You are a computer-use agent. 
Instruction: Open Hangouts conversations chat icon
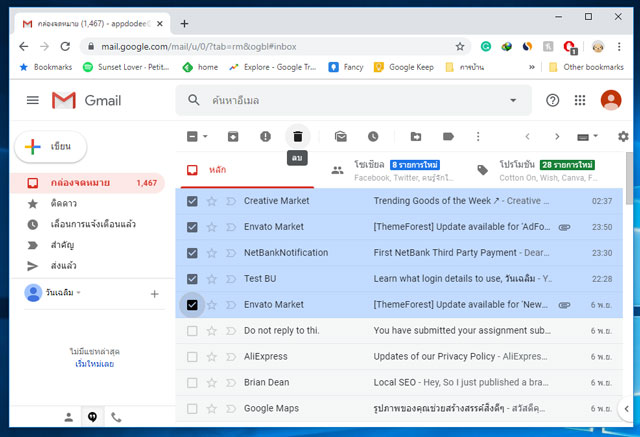click(x=92, y=417)
